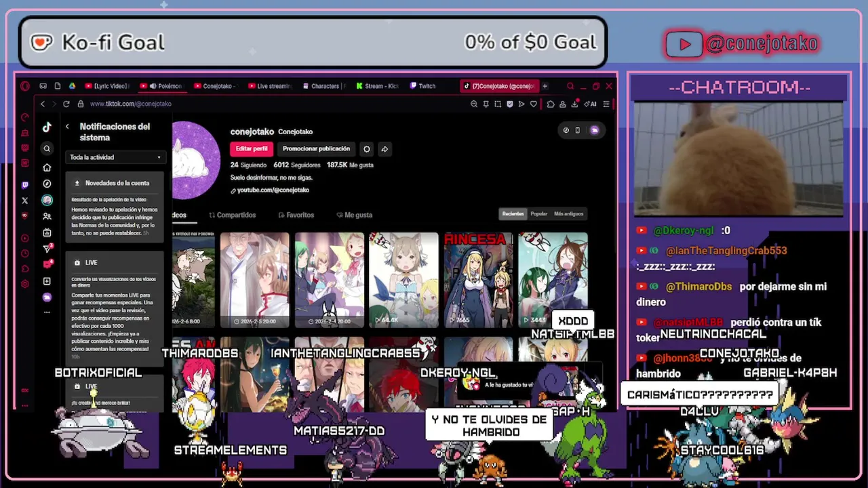Click the TikTok logo in sidebar
The image size is (868, 488).
click(x=47, y=127)
